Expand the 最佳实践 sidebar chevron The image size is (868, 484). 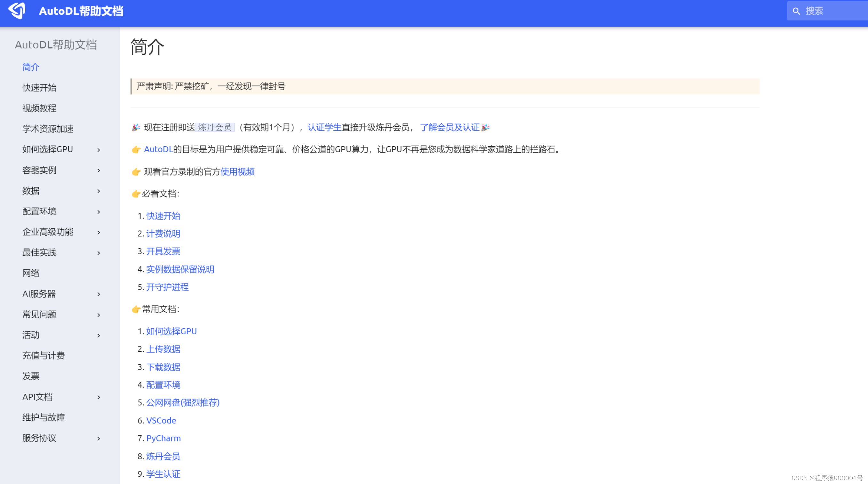[x=99, y=253]
